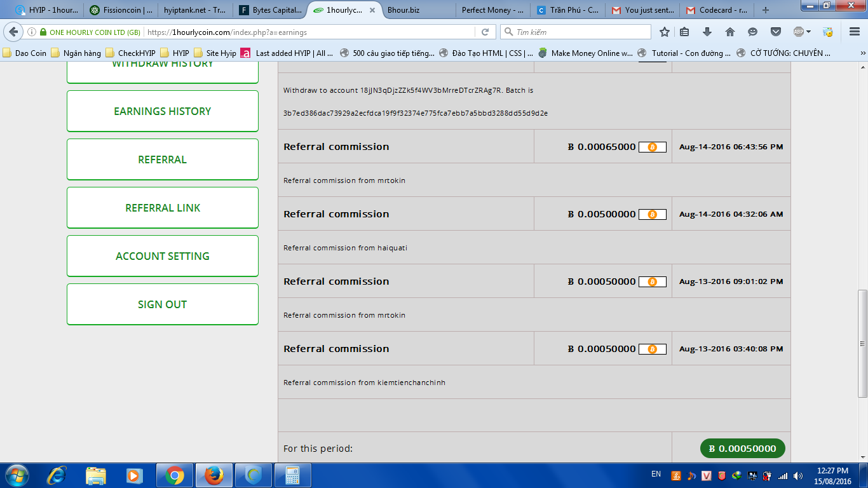Open the Downloads arrow icon
The image size is (868, 488).
click(x=707, y=32)
